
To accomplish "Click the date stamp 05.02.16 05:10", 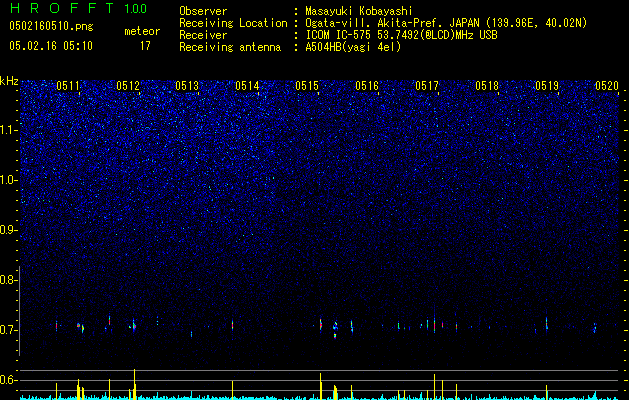I will 51,46.
